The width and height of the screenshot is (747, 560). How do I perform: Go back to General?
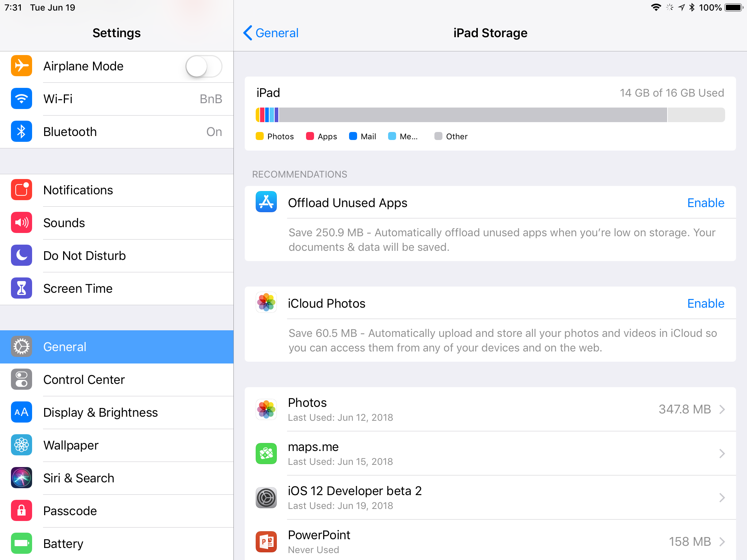pyautogui.click(x=271, y=33)
